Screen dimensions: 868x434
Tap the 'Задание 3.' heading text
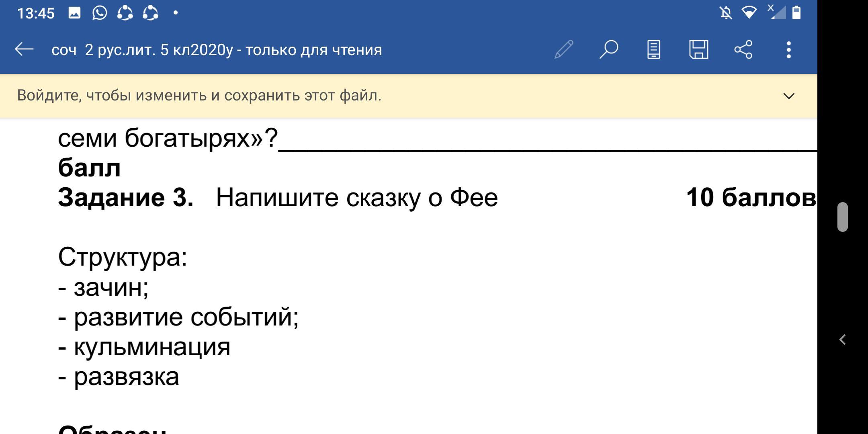coord(126,198)
